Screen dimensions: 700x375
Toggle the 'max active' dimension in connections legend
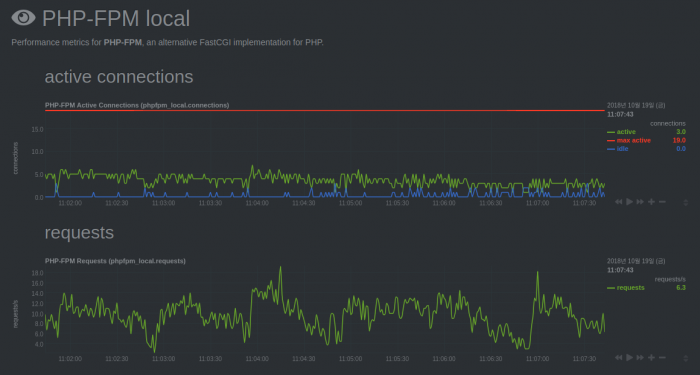(633, 140)
